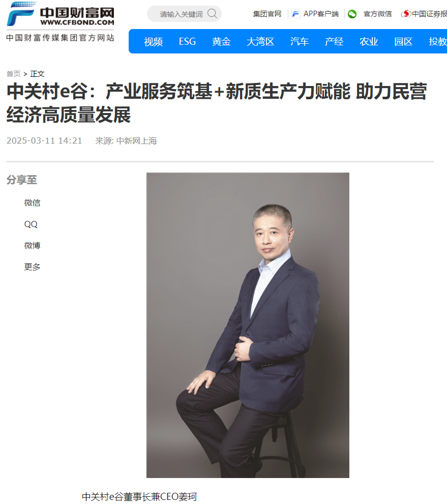Select the 视频 navigation tab
447x504 pixels.
(153, 41)
